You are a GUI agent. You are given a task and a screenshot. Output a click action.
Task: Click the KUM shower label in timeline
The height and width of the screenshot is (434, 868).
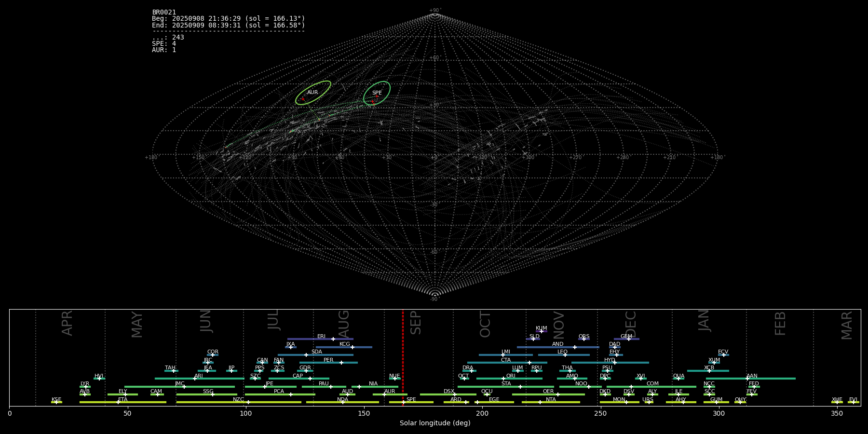coord(542,328)
